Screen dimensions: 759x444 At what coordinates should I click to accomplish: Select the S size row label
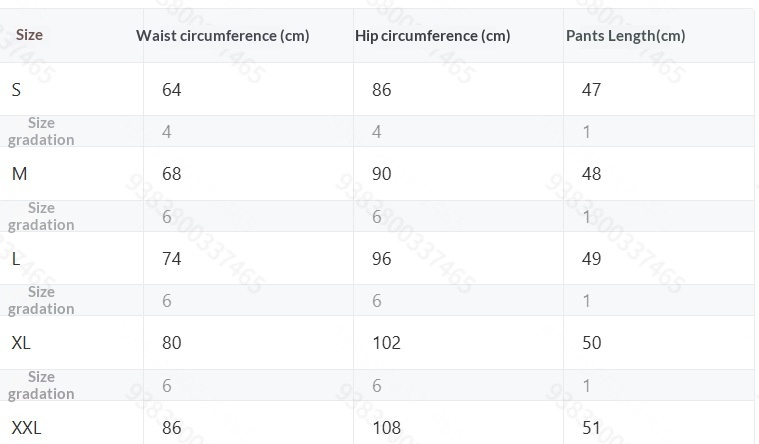[x=16, y=90]
